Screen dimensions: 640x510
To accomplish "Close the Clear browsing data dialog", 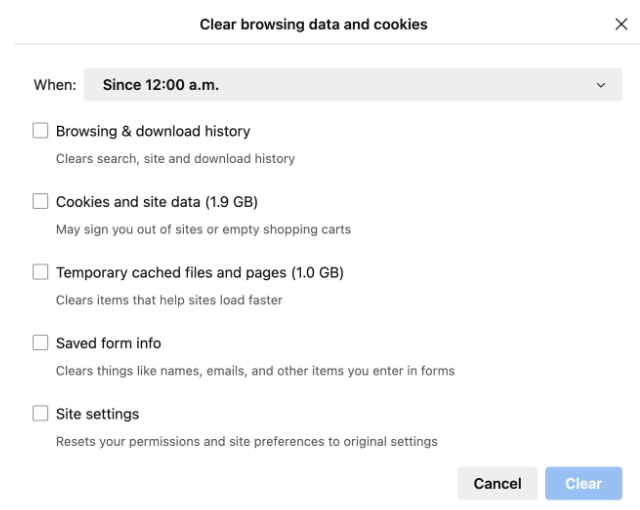I will click(621, 25).
